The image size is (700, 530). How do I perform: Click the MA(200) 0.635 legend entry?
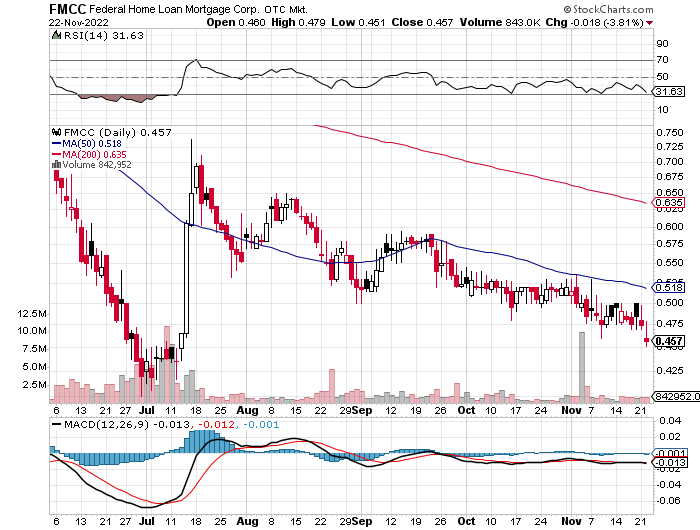[x=94, y=154]
